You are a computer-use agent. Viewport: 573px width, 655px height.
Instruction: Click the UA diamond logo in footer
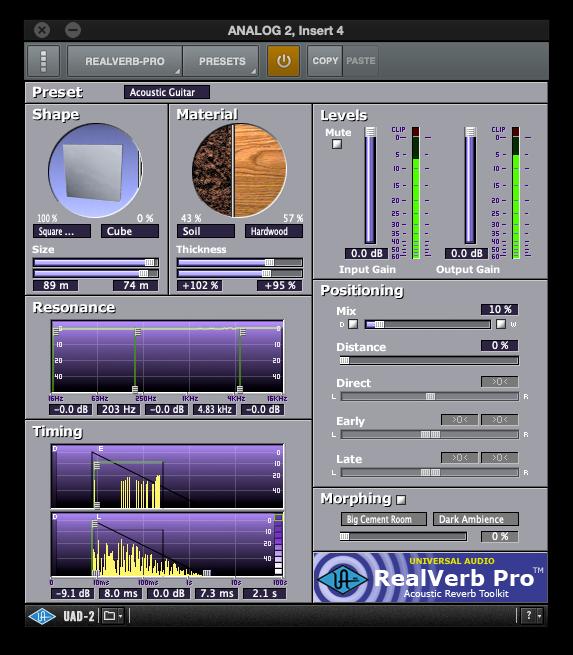[x=42, y=616]
